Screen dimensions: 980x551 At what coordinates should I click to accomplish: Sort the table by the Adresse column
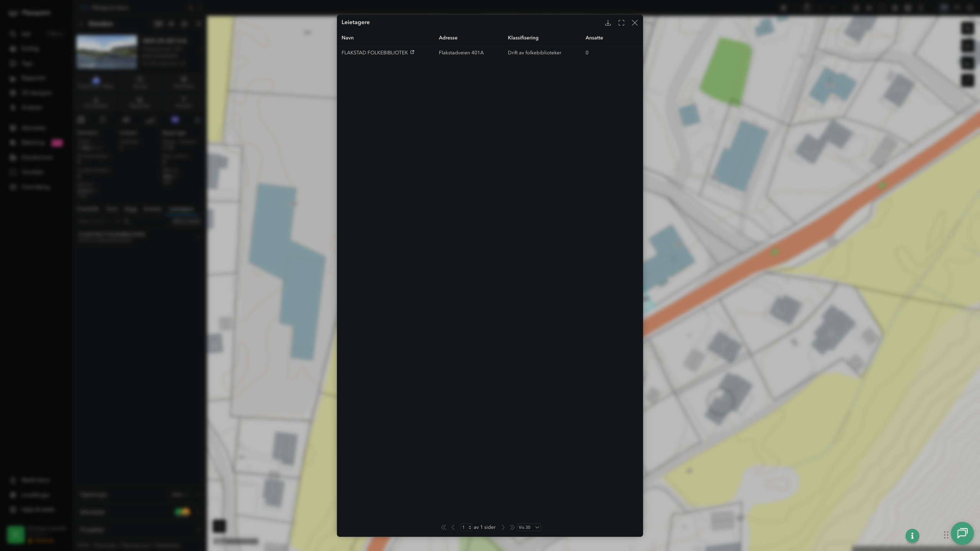(x=448, y=37)
